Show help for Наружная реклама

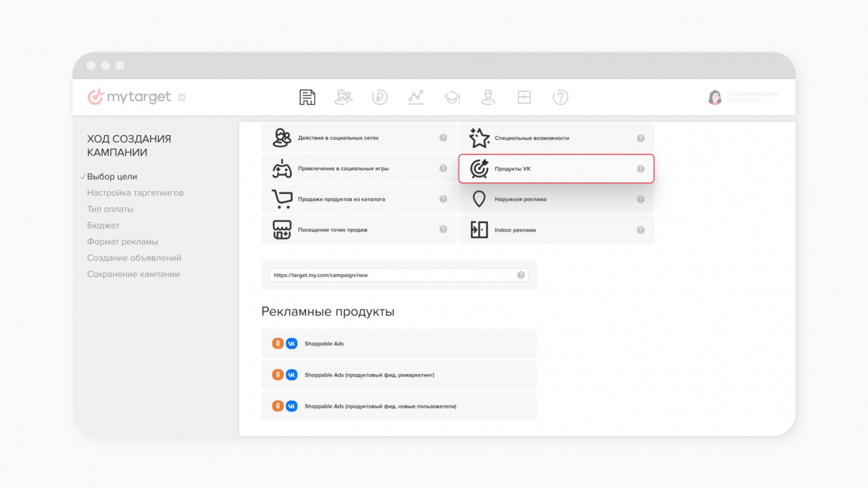coord(641,199)
